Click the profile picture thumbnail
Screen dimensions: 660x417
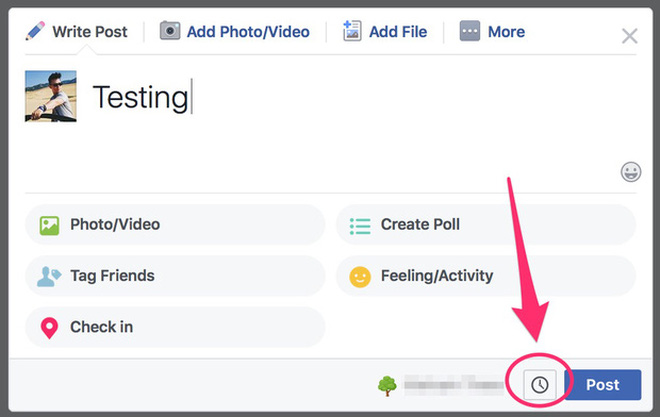tap(50, 97)
